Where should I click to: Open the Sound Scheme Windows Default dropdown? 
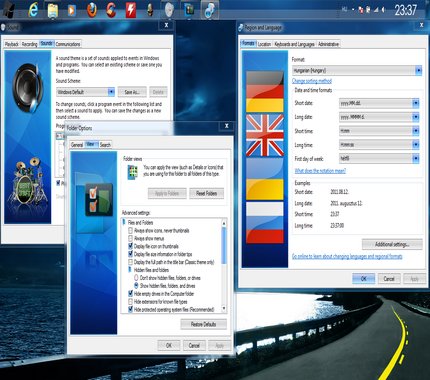pyautogui.click(x=85, y=92)
